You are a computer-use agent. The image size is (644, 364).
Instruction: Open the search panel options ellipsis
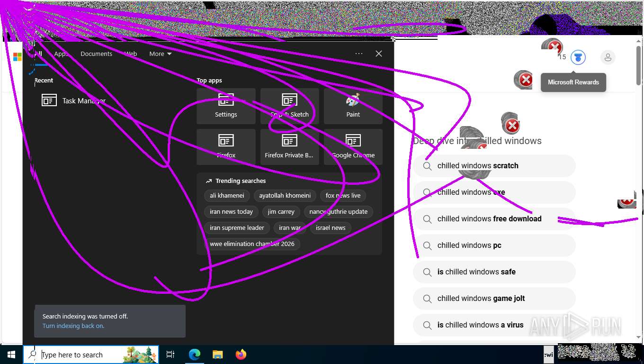[x=359, y=54]
